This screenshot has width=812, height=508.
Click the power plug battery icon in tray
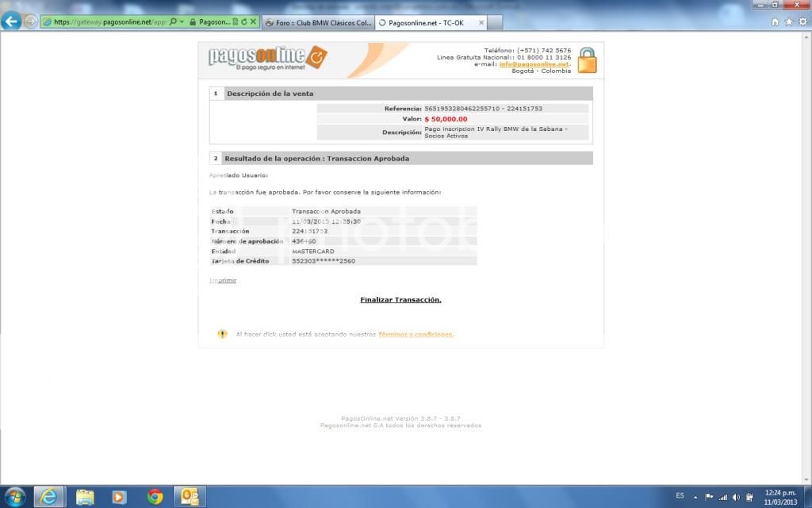coord(749,497)
